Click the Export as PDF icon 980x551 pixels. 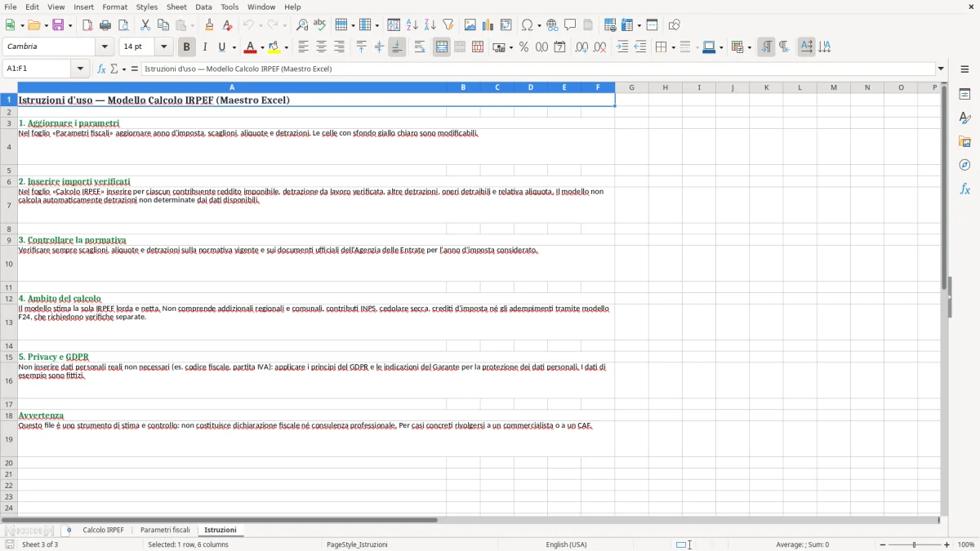(x=87, y=25)
